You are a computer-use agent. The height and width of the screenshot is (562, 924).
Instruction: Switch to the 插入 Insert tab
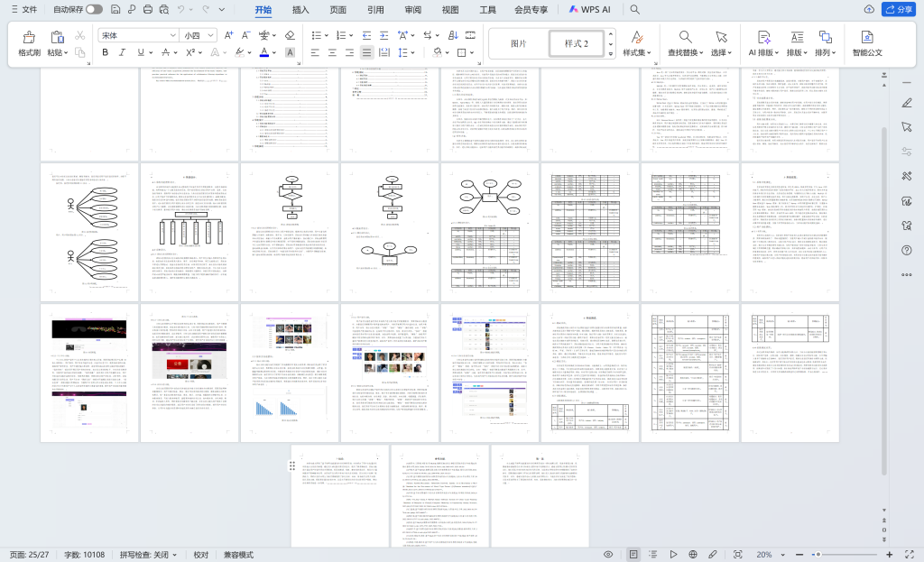click(300, 9)
